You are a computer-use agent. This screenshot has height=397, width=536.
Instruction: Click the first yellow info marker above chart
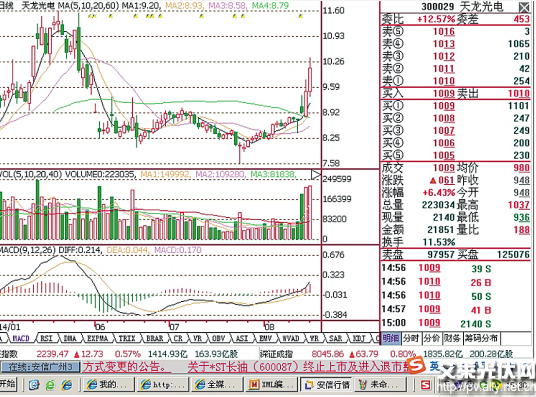[x=90, y=16]
